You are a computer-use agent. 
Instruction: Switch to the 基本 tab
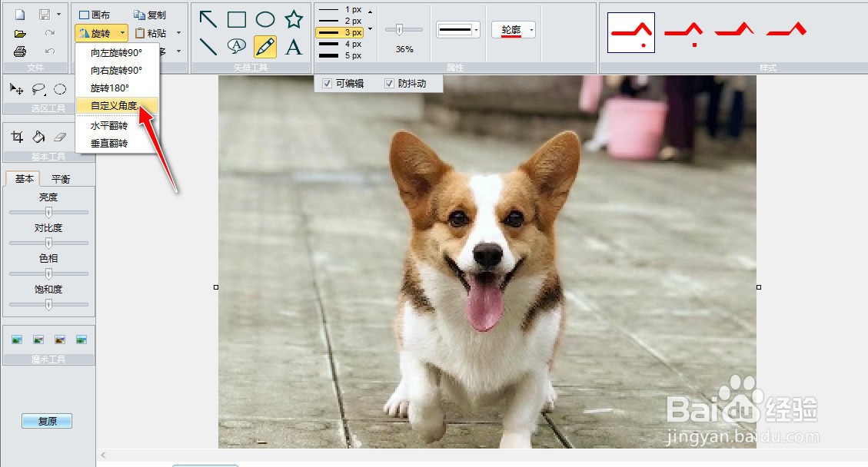point(25,179)
